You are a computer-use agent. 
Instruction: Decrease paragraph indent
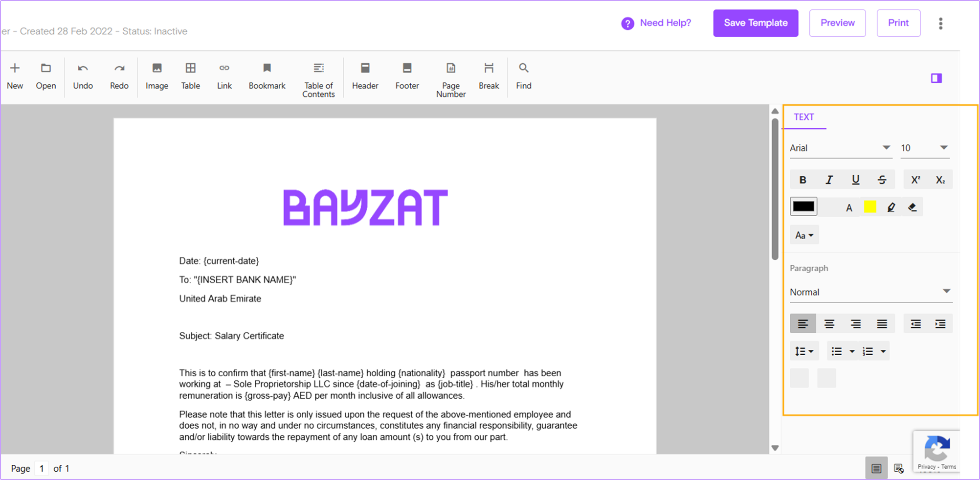tap(915, 324)
